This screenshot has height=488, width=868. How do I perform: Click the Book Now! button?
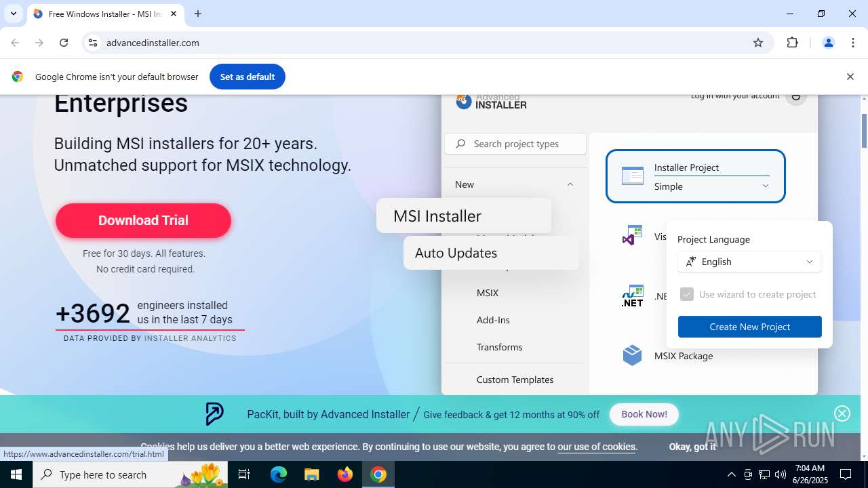[644, 414]
